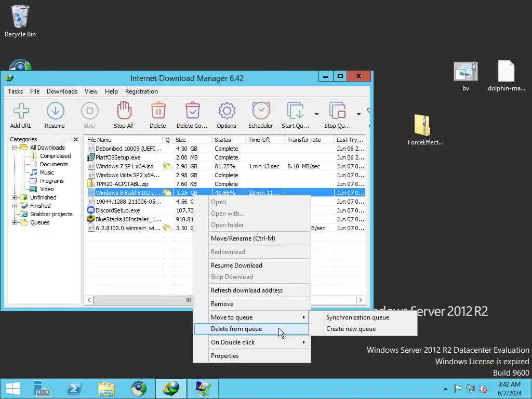
Task: Choose Refresh download address
Action: [x=252, y=290]
